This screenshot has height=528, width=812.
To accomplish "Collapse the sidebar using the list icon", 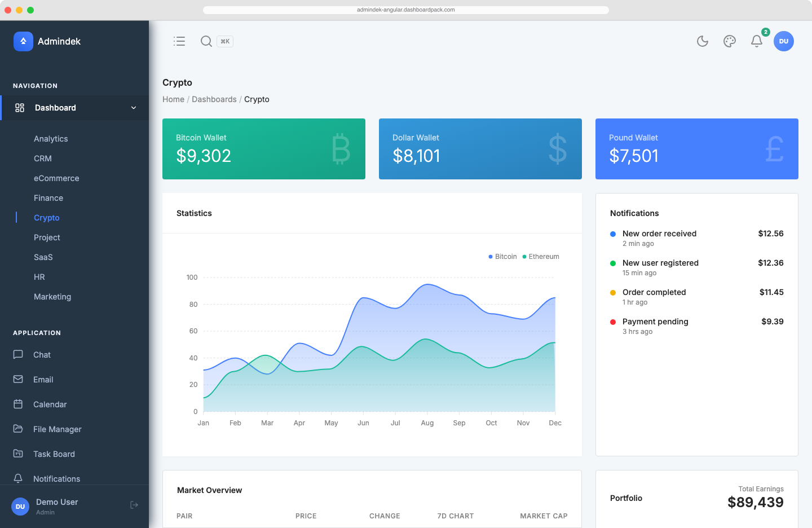I will point(179,41).
